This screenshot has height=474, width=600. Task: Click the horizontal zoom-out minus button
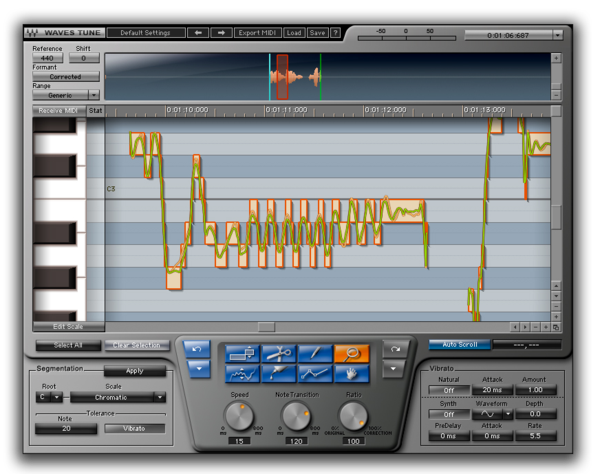(x=536, y=327)
